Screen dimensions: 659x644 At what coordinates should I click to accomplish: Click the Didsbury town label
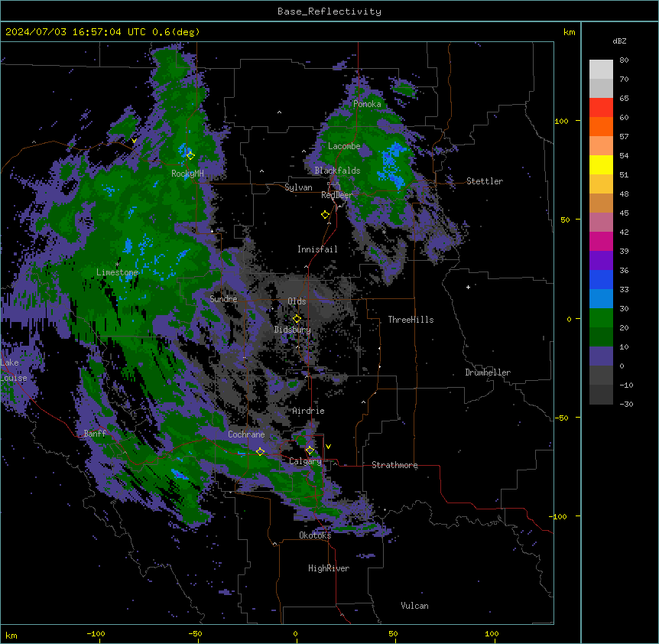(293, 330)
